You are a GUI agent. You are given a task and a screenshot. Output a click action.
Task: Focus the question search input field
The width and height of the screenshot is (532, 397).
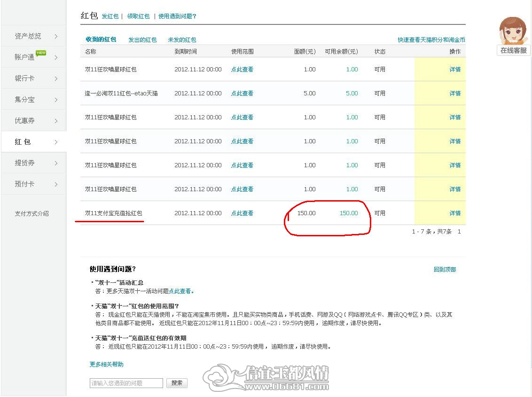pos(126,383)
